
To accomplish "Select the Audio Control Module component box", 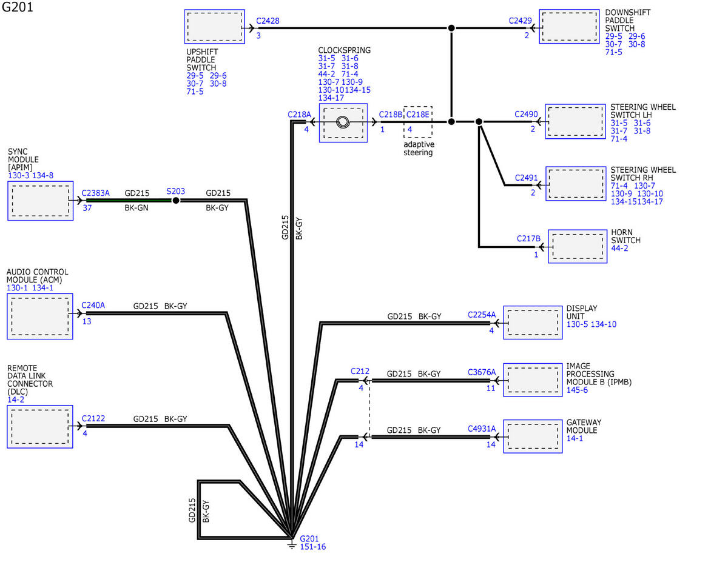I will pos(40,314).
